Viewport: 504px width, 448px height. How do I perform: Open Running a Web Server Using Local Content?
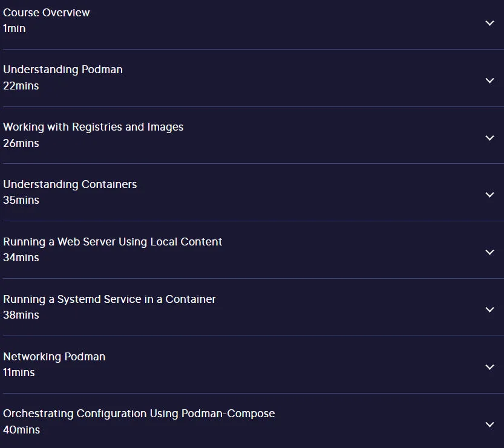tap(113, 242)
